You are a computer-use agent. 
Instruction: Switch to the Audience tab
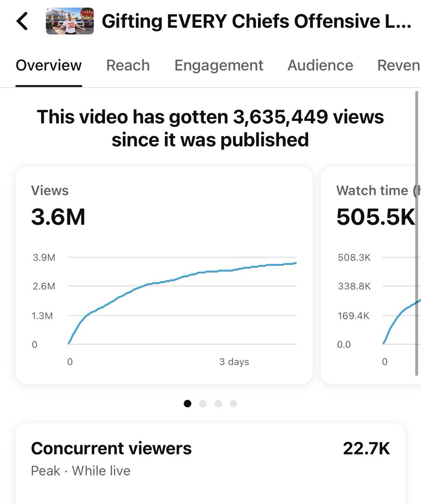320,66
